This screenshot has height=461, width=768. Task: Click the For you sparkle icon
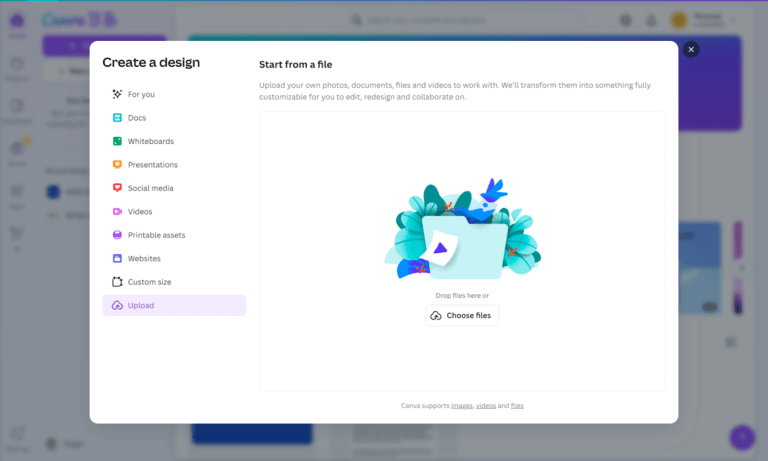(117, 94)
